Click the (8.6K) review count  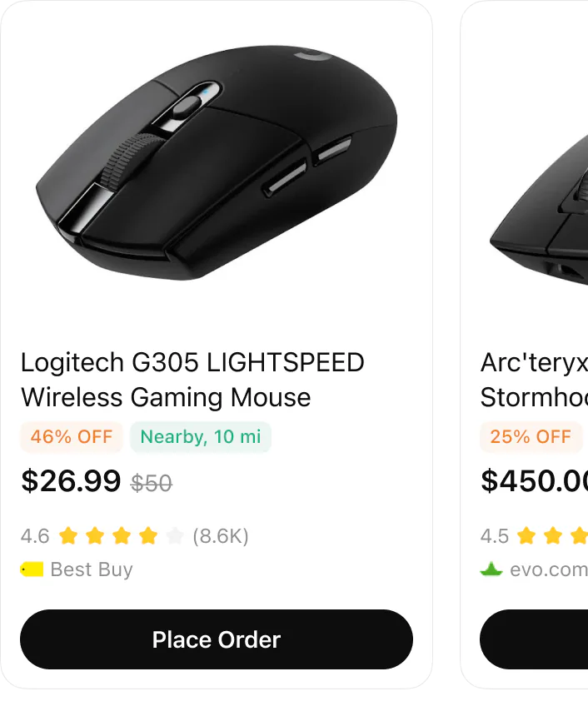[x=220, y=536]
